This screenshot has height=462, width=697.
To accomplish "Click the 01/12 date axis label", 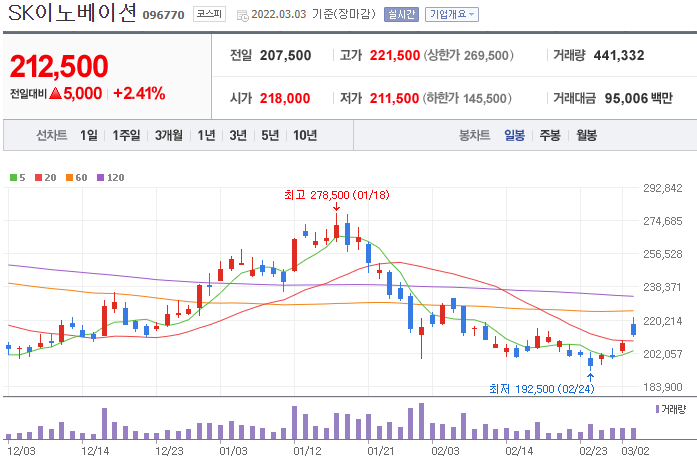I will (307, 451).
